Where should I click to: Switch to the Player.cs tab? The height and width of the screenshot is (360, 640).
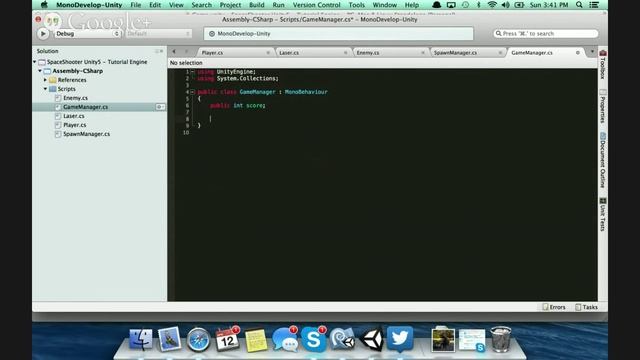[212, 53]
